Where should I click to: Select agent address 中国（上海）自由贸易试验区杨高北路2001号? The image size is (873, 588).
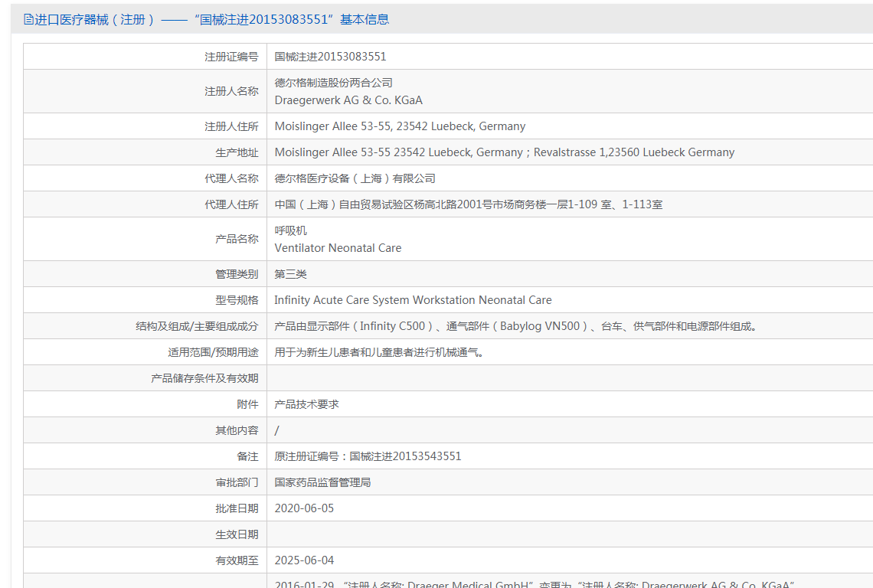tap(468, 205)
